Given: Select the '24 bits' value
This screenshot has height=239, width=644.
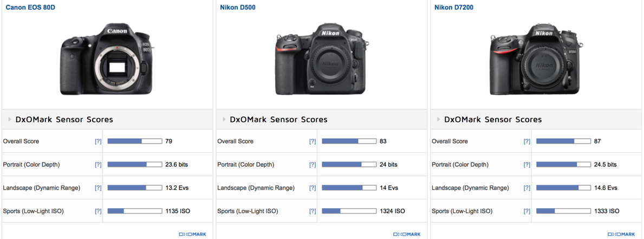Looking at the screenshot, I should tap(388, 165).
